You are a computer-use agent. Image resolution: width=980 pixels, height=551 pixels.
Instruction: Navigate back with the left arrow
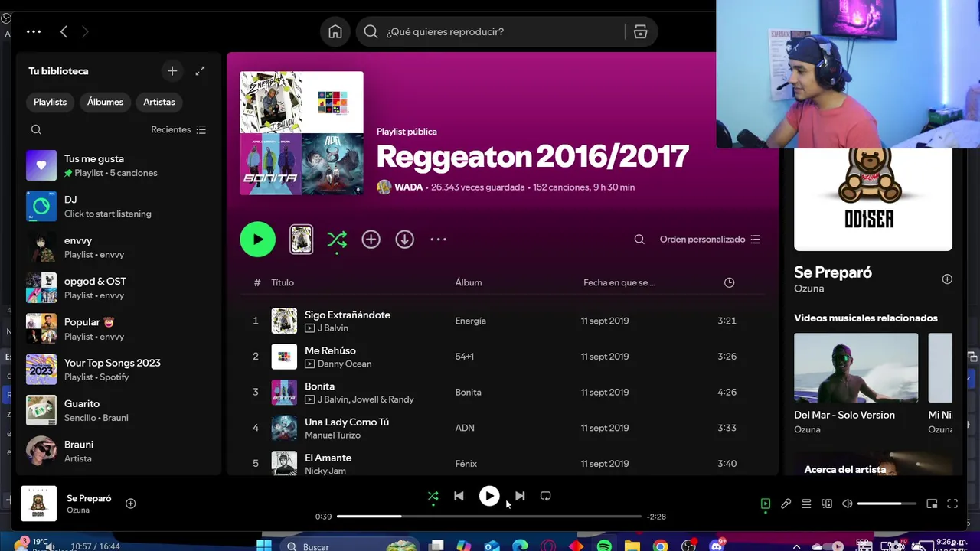(x=64, y=31)
